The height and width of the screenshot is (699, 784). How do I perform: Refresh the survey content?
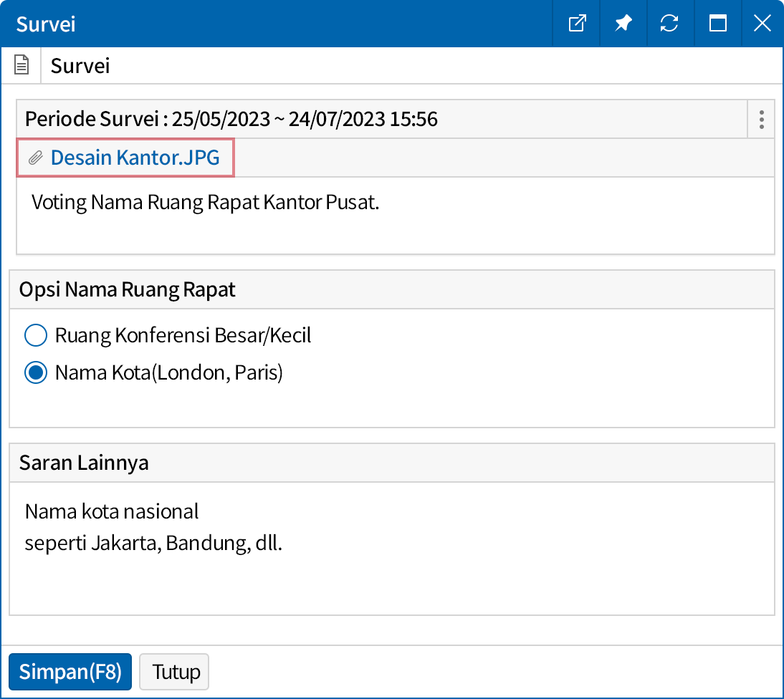(x=670, y=23)
